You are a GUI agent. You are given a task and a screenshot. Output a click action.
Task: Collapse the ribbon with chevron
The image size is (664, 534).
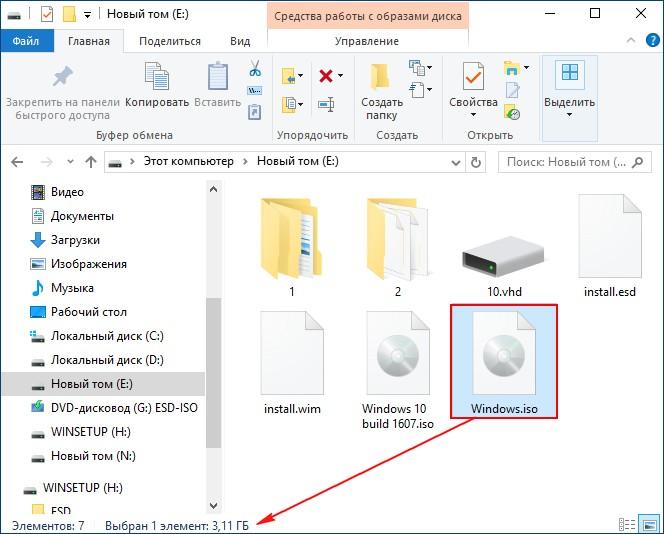[x=631, y=40]
